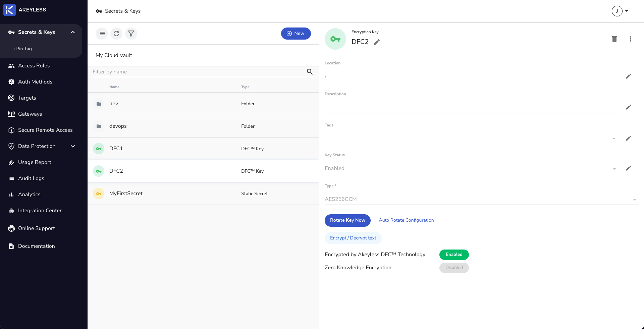Viewport: 644px width, 329px height.
Task: Click the Static Secret type cell
Action: click(x=255, y=194)
